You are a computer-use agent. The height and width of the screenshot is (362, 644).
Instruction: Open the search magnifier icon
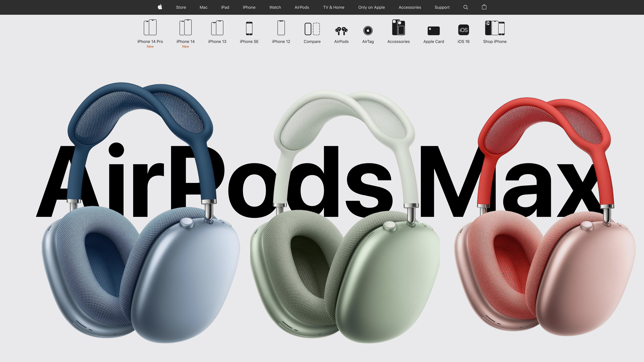(x=466, y=7)
